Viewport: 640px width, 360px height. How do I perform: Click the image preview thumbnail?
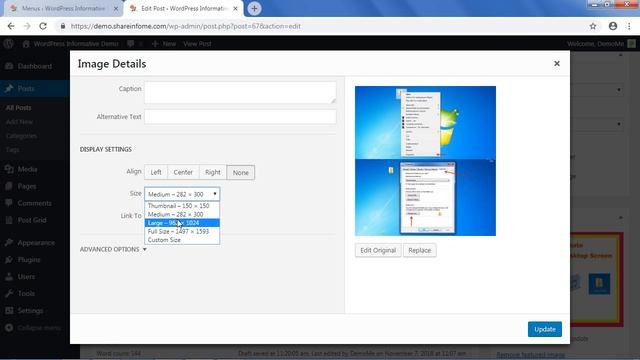(x=425, y=161)
